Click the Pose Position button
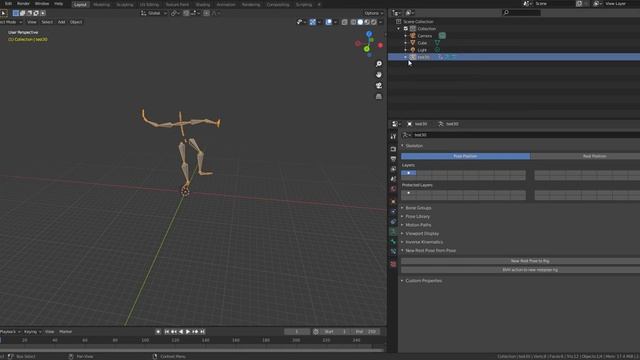 465,156
